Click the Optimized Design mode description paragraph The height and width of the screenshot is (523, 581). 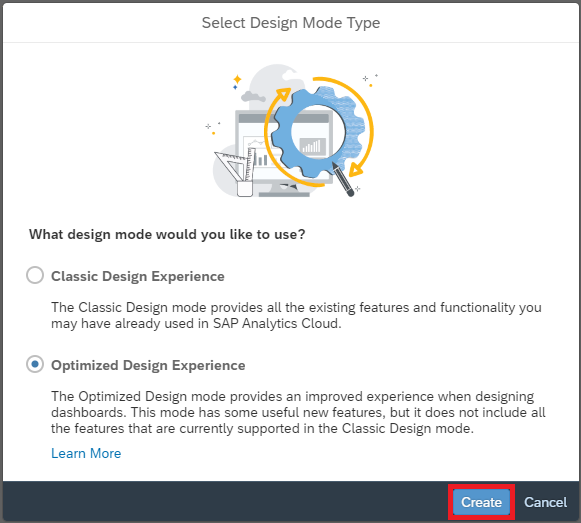point(298,413)
